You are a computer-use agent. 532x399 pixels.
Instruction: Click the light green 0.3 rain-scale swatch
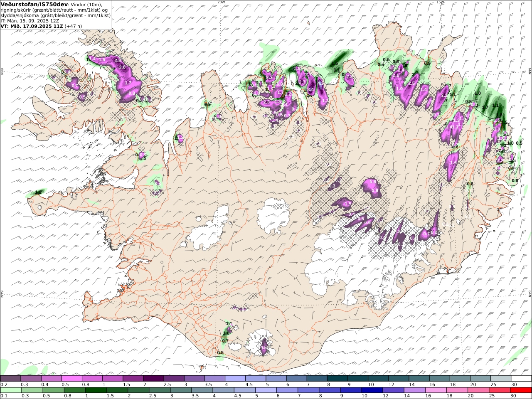32,390
